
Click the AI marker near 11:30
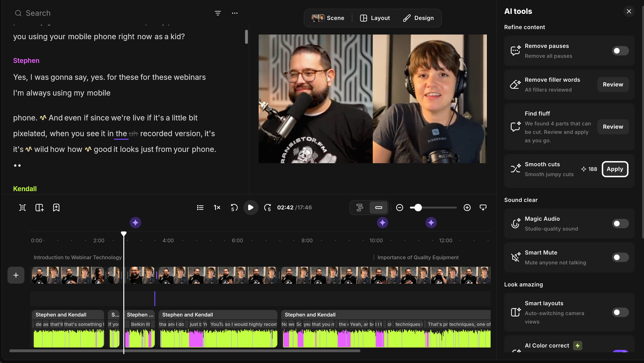[431, 223]
